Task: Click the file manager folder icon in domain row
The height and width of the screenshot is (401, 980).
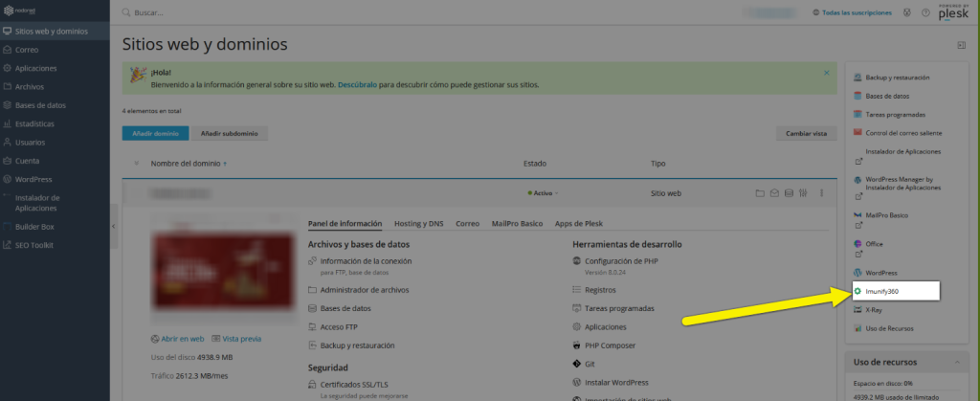Action: [x=761, y=192]
